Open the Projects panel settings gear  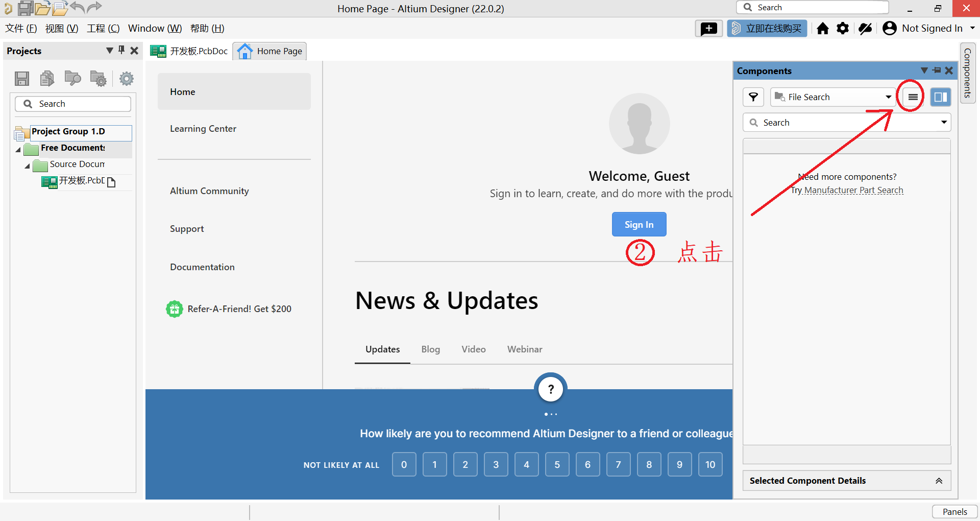tap(126, 78)
